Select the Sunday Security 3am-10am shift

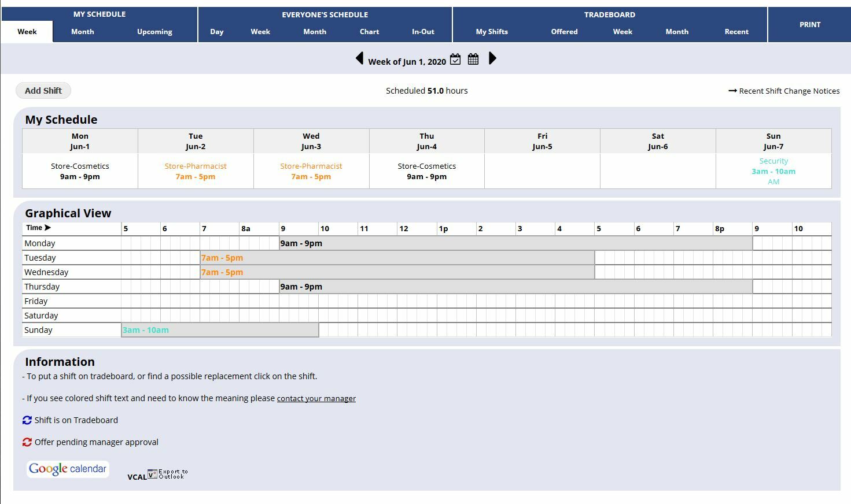[x=773, y=171]
